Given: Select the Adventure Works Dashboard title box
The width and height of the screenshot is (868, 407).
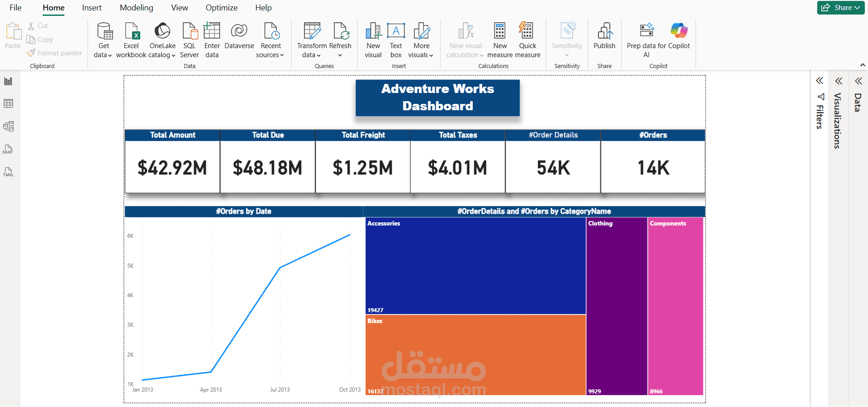Looking at the screenshot, I should pos(437,98).
